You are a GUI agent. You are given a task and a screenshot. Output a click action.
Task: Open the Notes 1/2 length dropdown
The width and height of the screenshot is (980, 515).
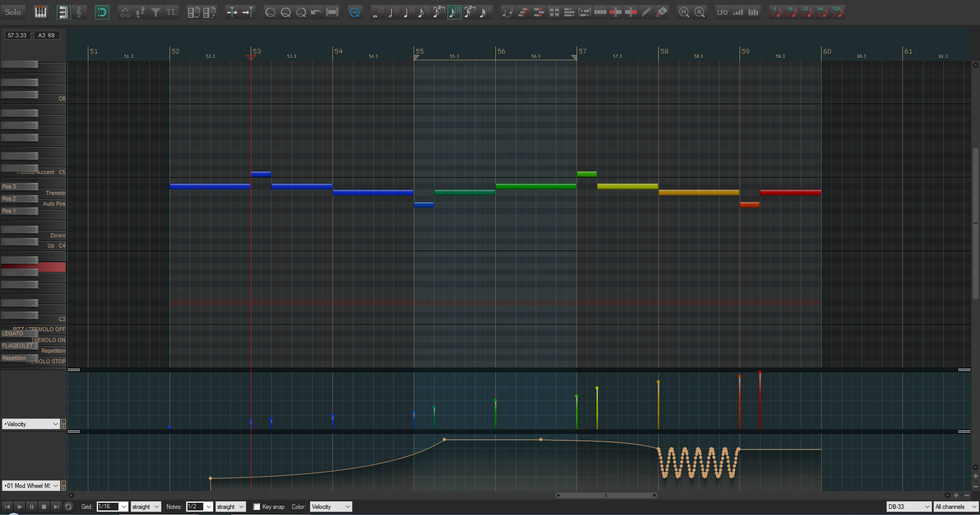(x=200, y=507)
